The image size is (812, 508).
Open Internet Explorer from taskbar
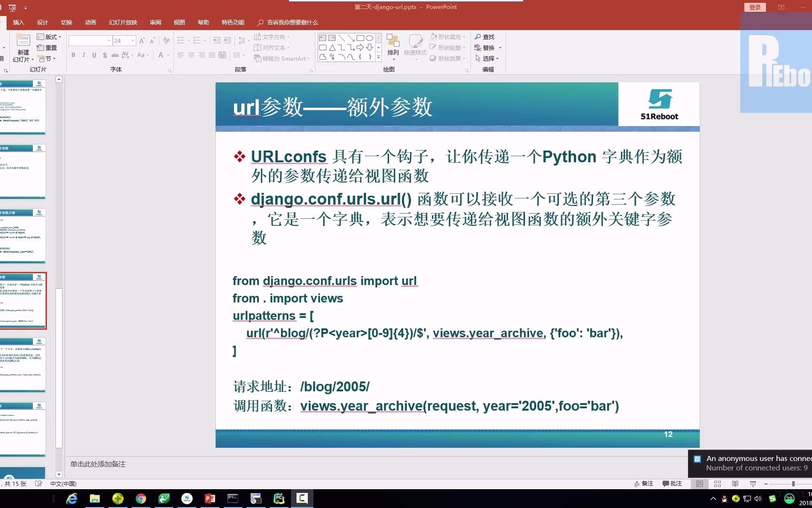click(72, 499)
